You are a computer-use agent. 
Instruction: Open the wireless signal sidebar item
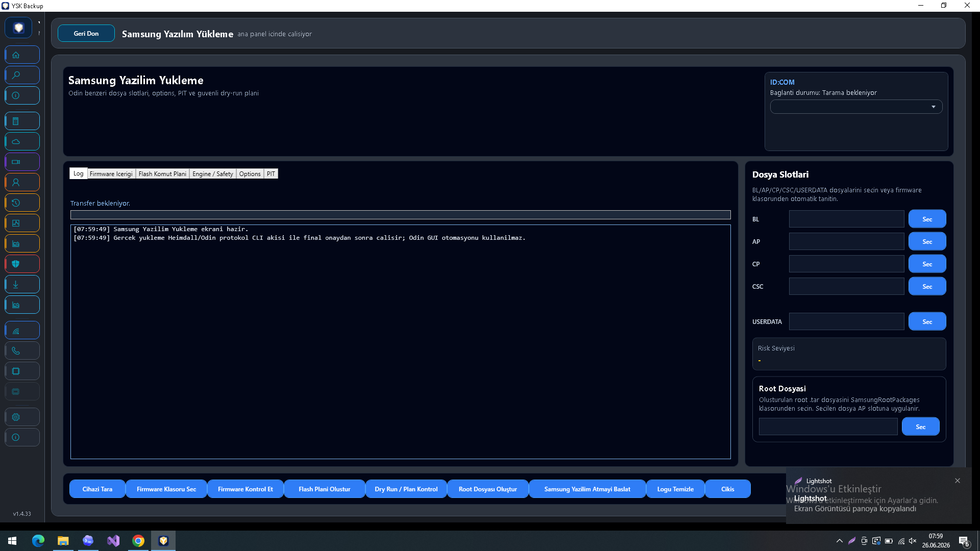click(x=22, y=330)
